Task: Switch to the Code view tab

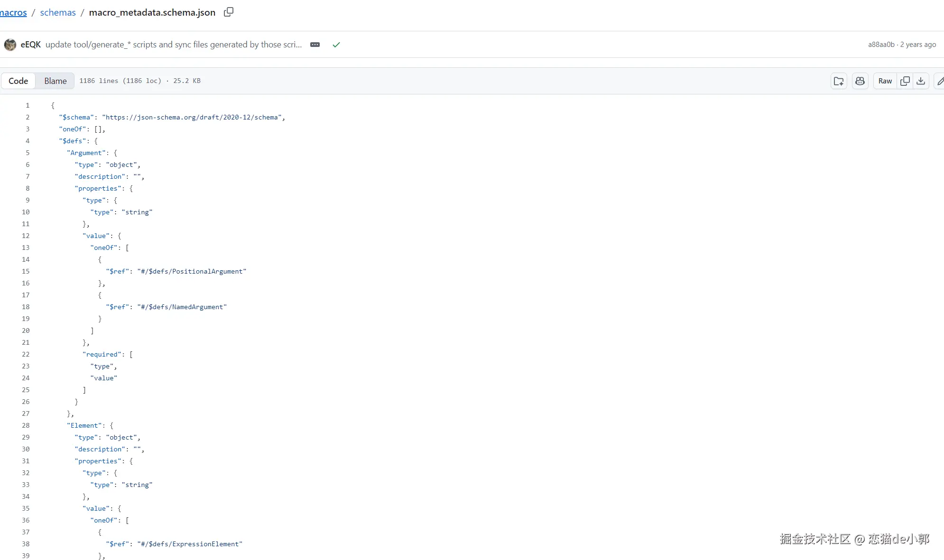Action: [x=18, y=81]
